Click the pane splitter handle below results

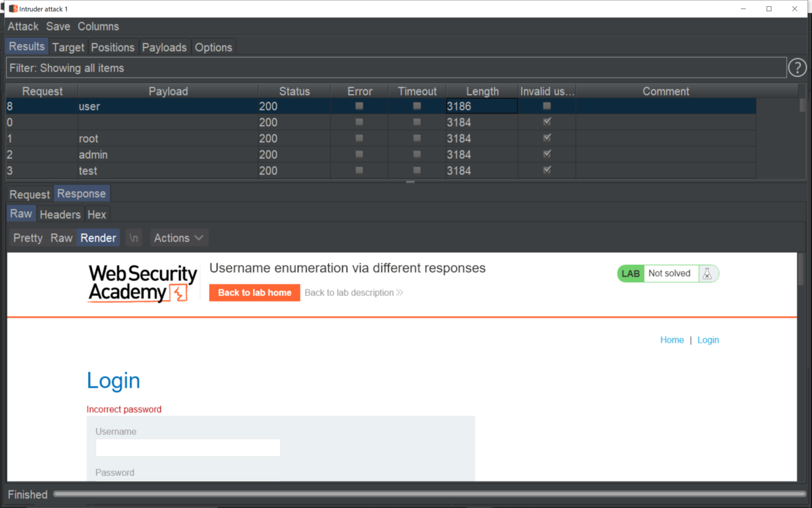(x=410, y=182)
